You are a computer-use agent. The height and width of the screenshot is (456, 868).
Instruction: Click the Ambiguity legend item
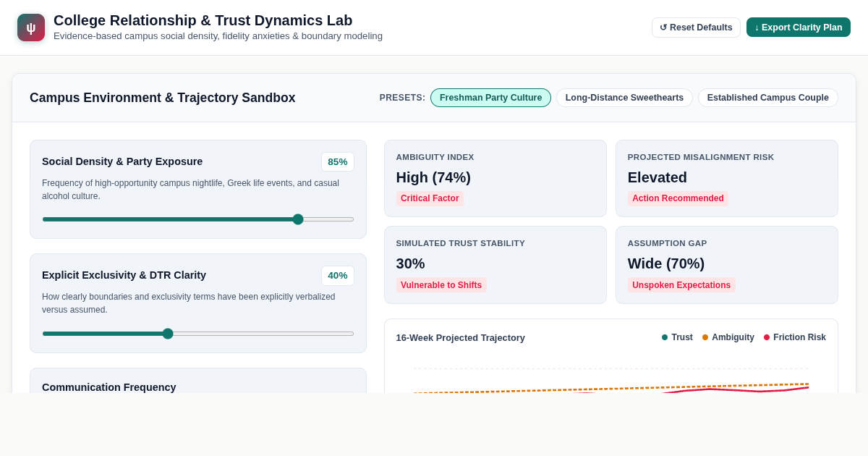tap(728, 337)
